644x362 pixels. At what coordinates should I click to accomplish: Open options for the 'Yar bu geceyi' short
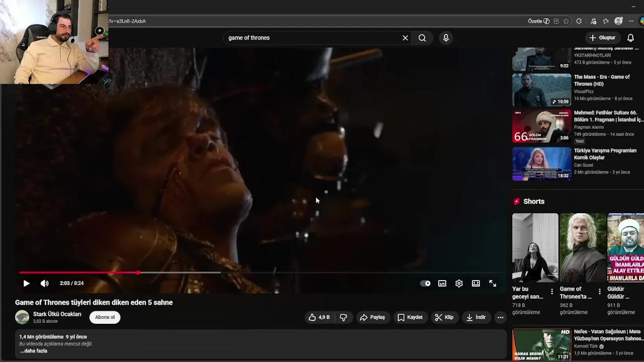click(x=552, y=292)
